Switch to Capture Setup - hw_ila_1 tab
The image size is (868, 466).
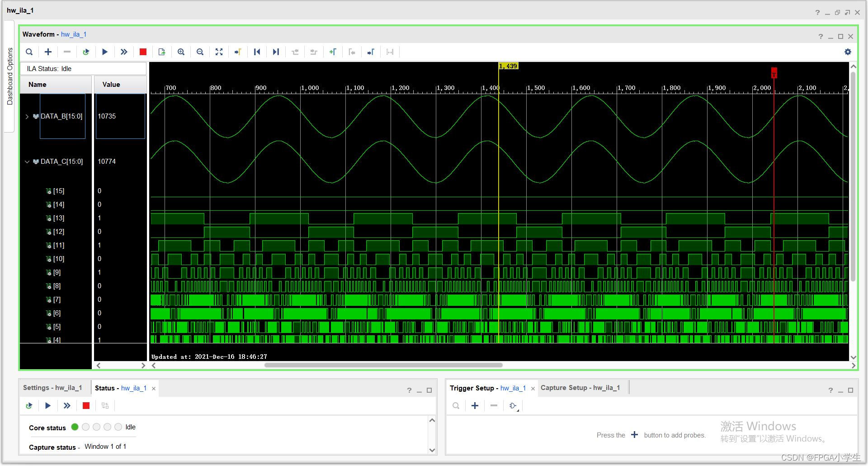(x=580, y=388)
